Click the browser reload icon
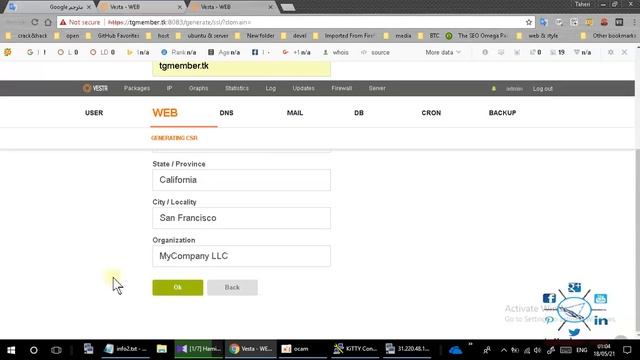The image size is (640, 360). click(x=35, y=22)
